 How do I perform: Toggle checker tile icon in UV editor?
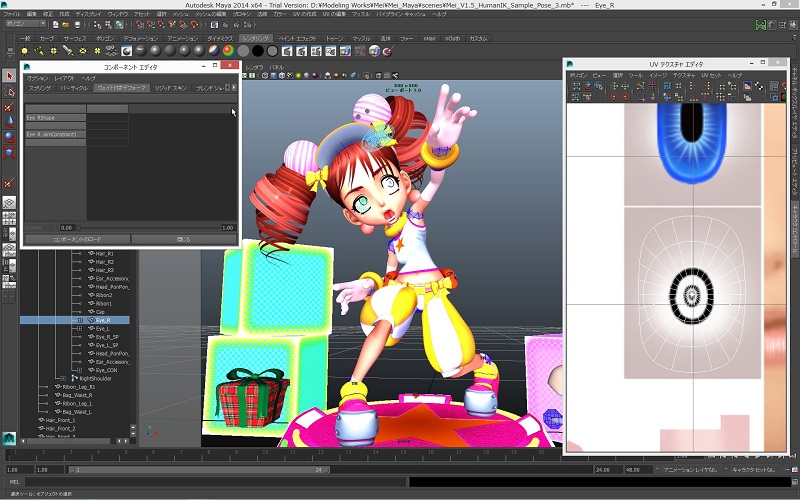pos(759,86)
